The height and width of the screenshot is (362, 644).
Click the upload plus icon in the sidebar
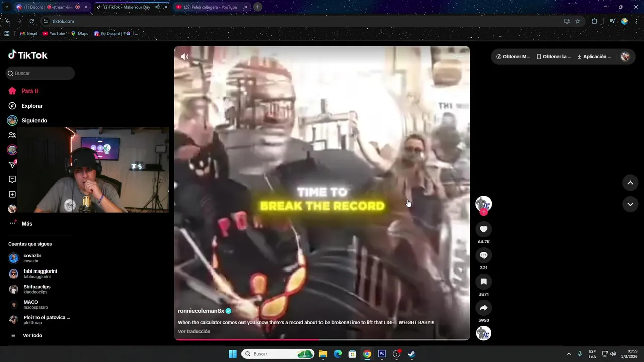[x=12, y=194]
